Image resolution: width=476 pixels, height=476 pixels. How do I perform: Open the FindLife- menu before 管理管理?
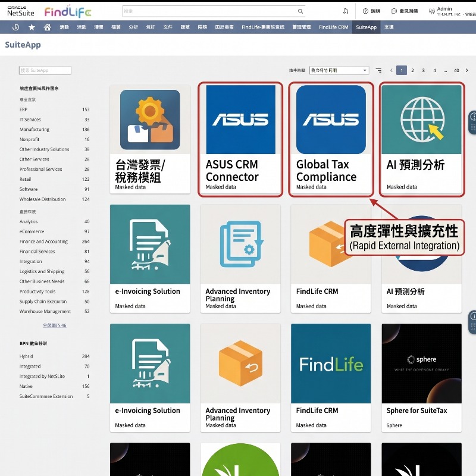coord(263,27)
